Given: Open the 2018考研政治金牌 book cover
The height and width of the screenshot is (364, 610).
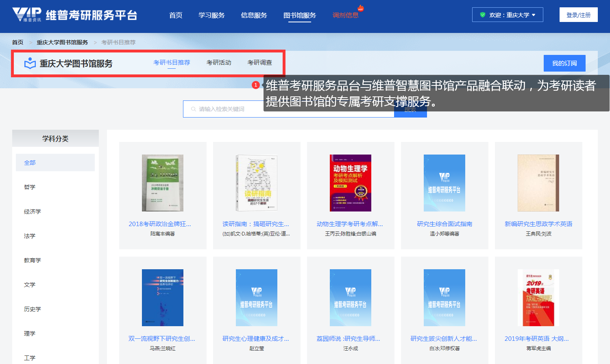Looking at the screenshot, I should tap(162, 183).
